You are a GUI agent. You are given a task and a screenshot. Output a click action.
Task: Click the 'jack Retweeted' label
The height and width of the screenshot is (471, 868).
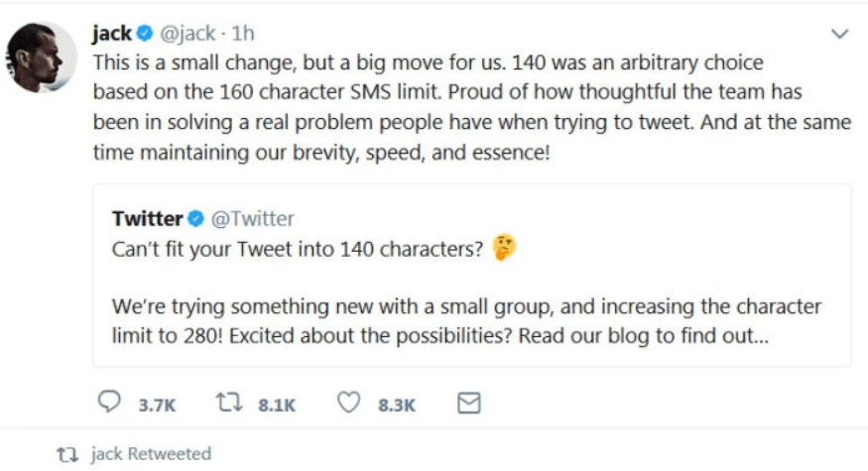coord(151,454)
